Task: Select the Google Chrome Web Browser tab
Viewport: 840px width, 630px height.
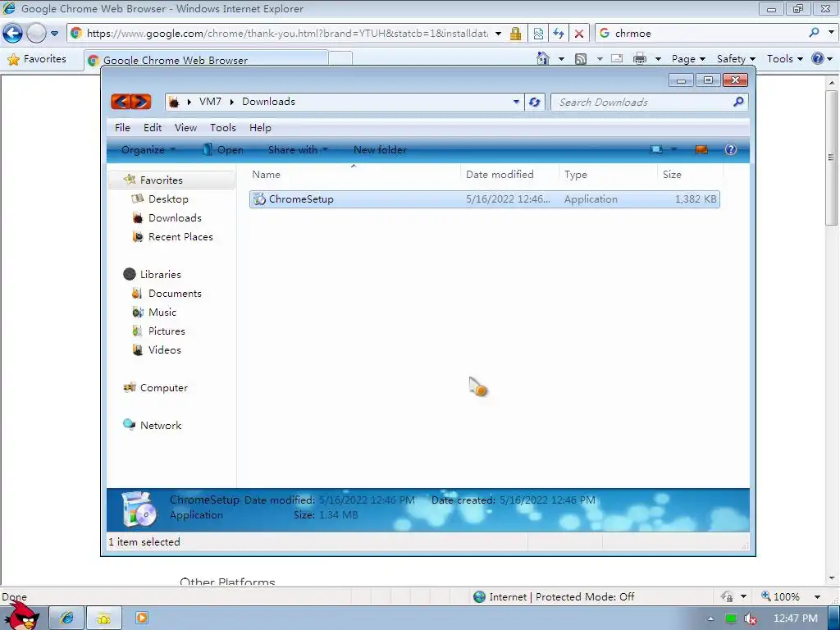Action: coord(206,60)
